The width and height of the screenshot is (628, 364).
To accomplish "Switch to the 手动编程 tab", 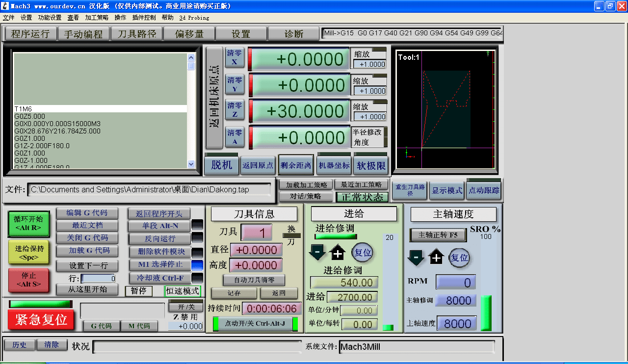I will (x=83, y=34).
